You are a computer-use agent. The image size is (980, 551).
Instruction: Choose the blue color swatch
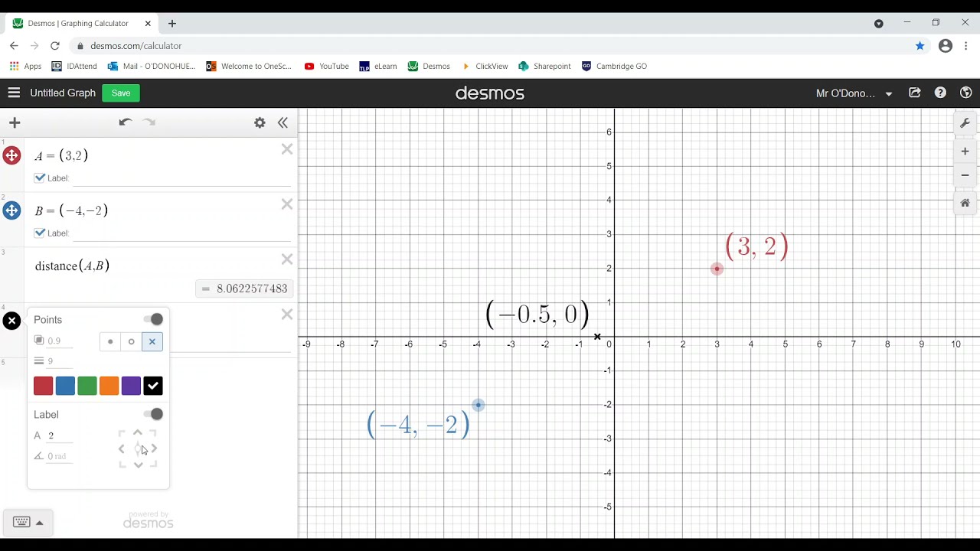[x=65, y=386]
